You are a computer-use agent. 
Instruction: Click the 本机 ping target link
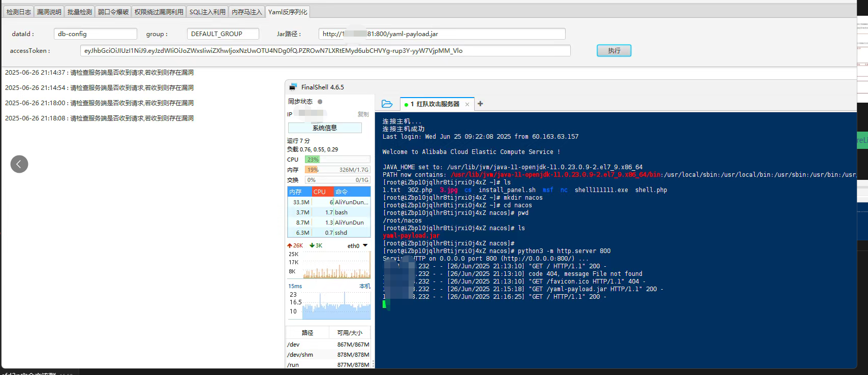tap(365, 286)
